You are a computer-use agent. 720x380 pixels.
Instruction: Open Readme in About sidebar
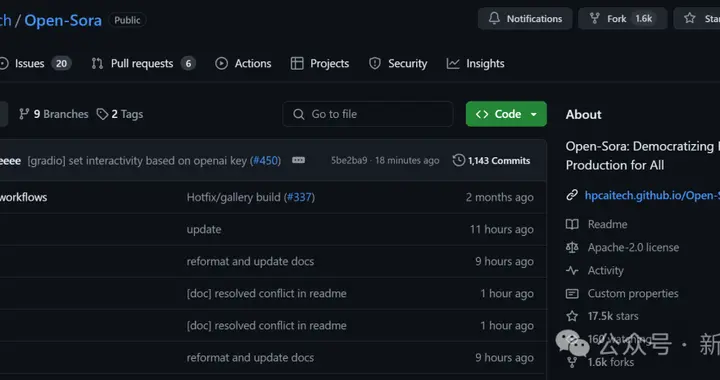pos(608,224)
